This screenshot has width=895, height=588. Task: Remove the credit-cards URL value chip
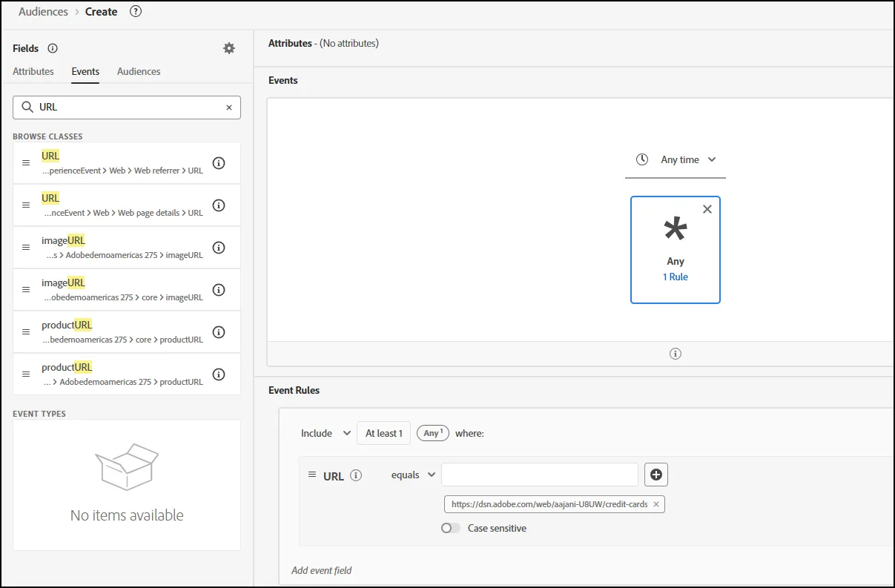(656, 504)
